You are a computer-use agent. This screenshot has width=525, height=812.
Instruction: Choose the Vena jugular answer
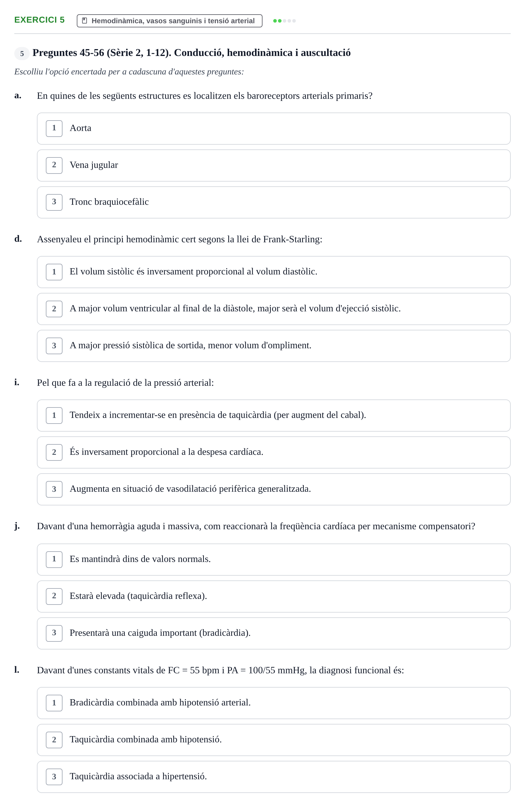(x=274, y=165)
